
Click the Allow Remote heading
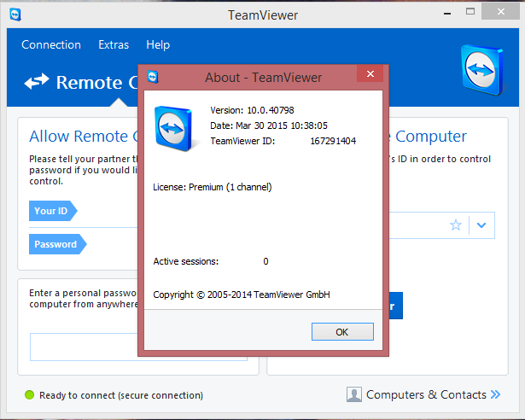click(84, 136)
